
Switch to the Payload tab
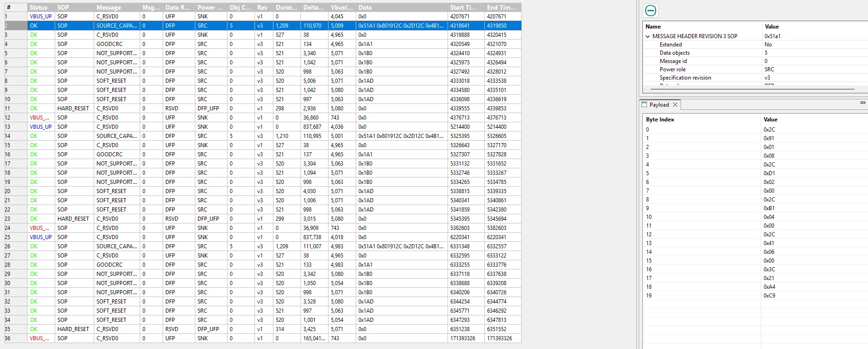click(659, 105)
